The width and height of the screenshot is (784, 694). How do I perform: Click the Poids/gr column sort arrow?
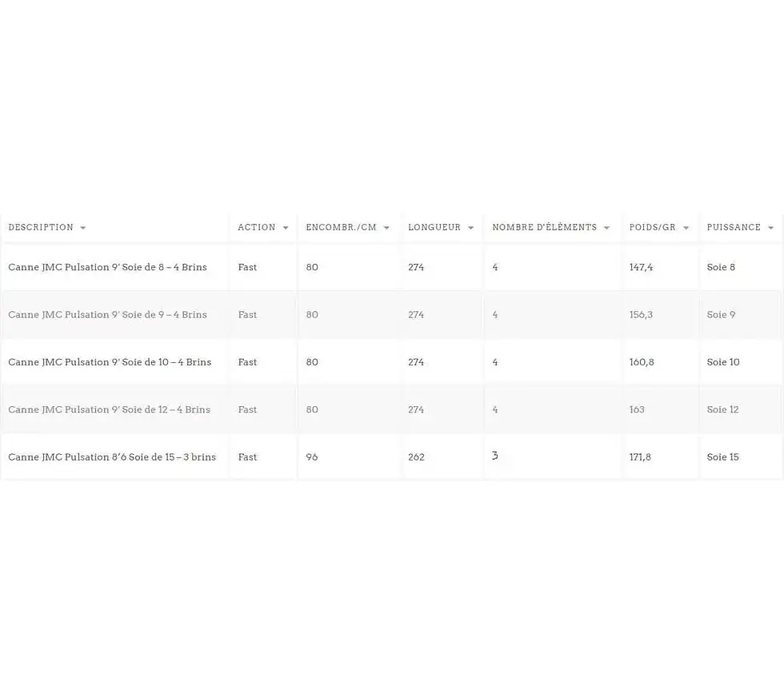(x=686, y=228)
